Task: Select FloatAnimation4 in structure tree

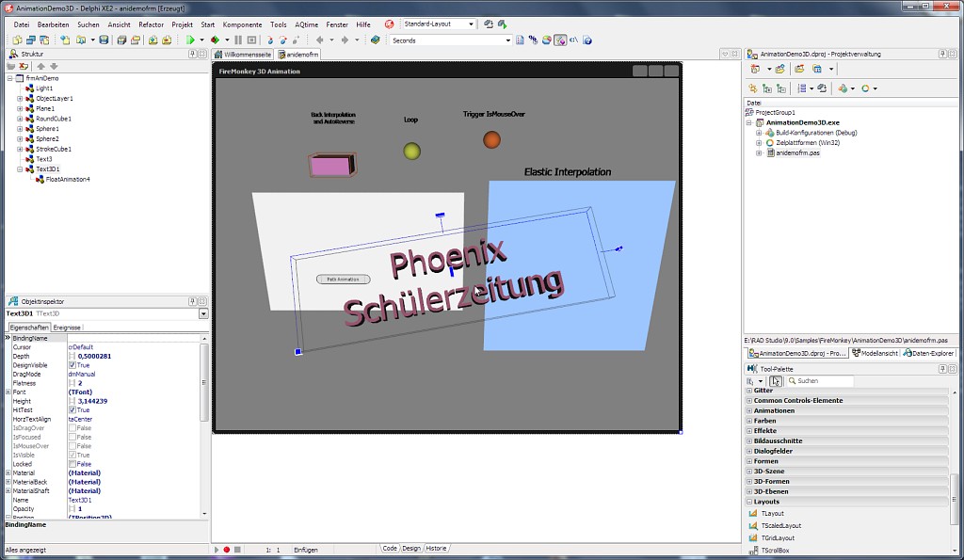Action: click(68, 180)
